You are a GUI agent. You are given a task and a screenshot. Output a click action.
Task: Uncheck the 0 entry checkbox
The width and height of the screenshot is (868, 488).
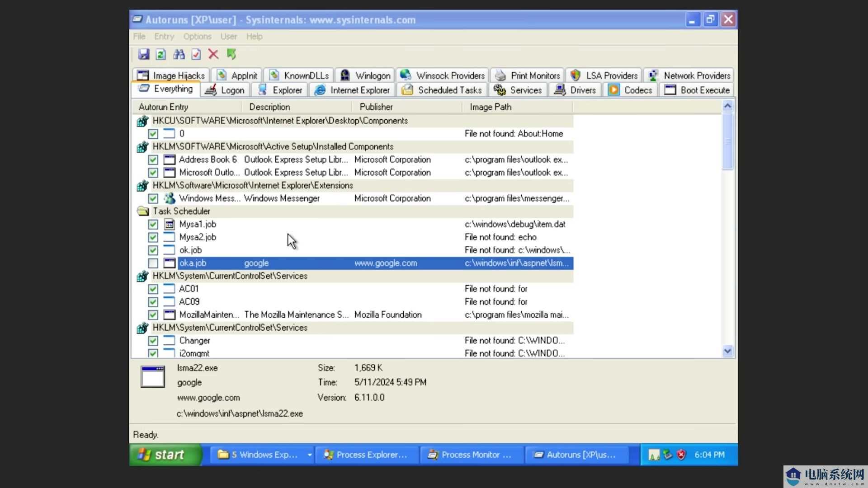(x=153, y=134)
